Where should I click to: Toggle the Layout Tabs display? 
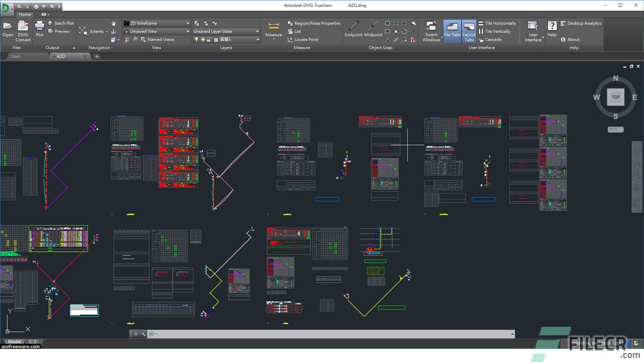click(x=469, y=31)
